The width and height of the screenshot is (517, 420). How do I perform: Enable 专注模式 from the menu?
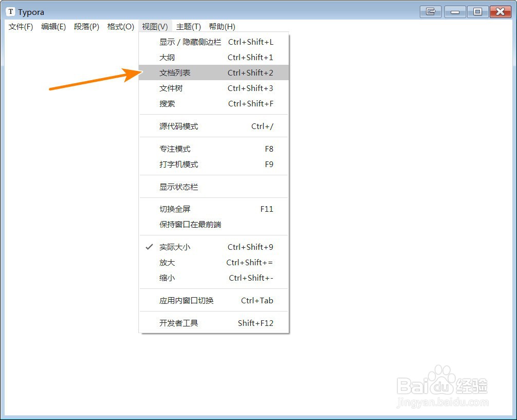tap(214, 149)
